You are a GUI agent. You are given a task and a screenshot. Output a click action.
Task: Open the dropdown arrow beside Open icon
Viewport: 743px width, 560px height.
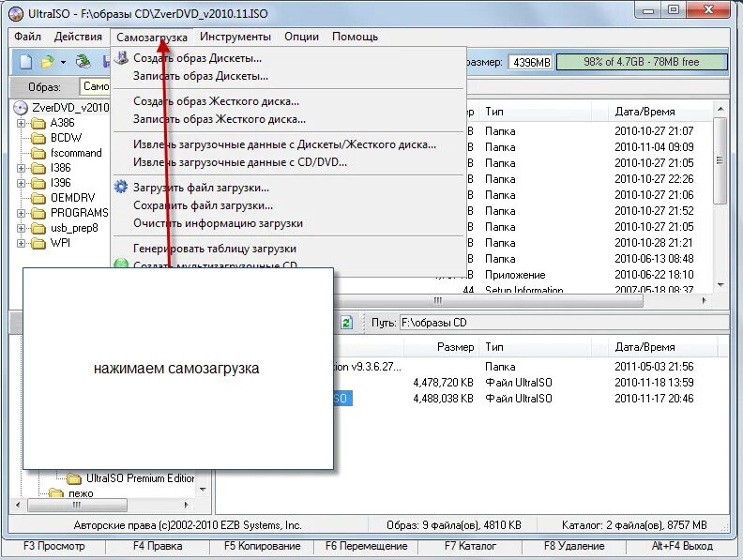(x=63, y=62)
